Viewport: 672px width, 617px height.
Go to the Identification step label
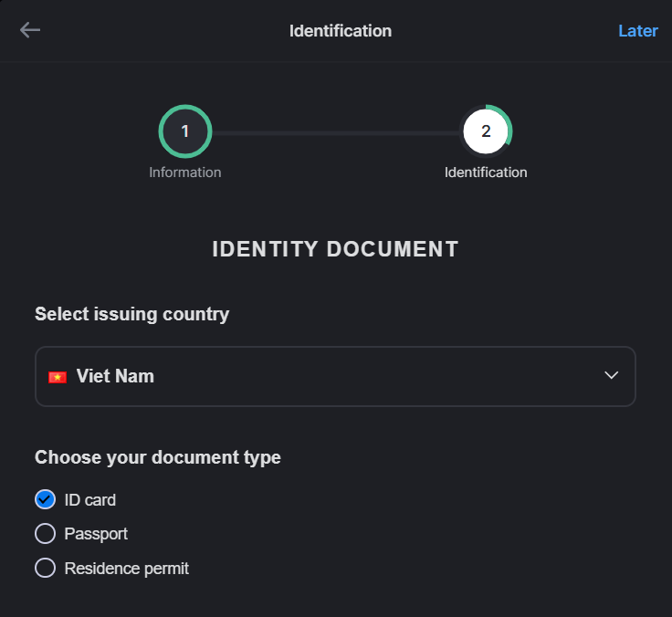[x=486, y=173]
